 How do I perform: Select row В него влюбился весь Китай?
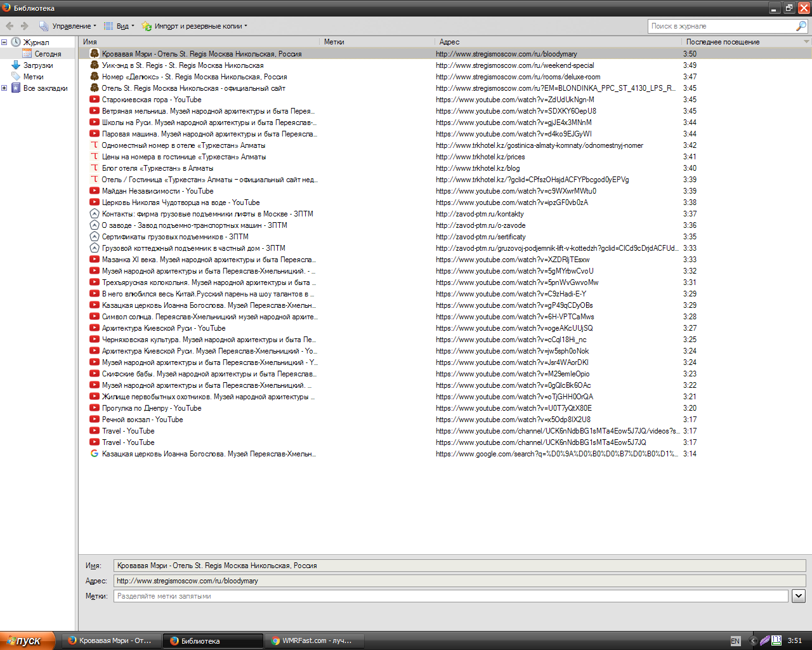pos(445,293)
